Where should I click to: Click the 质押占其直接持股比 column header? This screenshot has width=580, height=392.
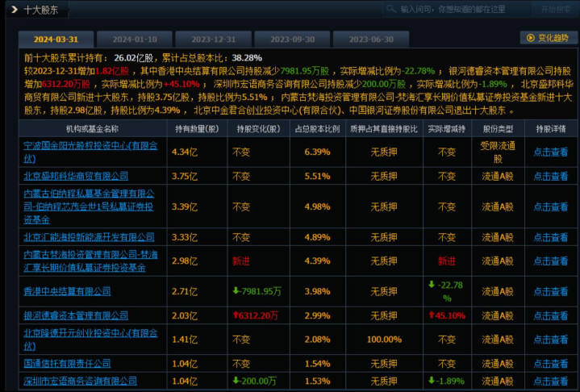384,129
